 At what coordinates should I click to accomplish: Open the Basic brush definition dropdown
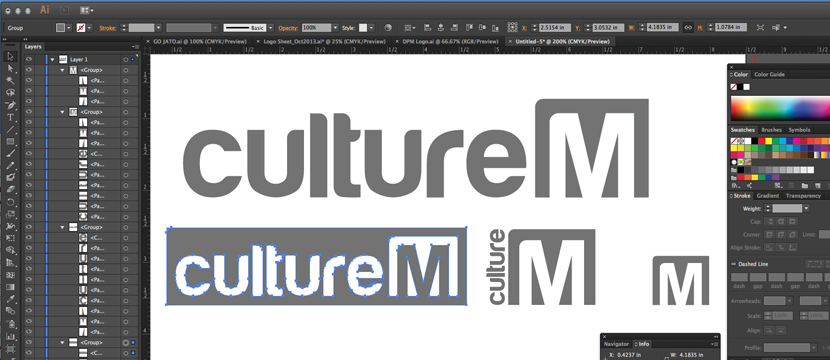270,28
